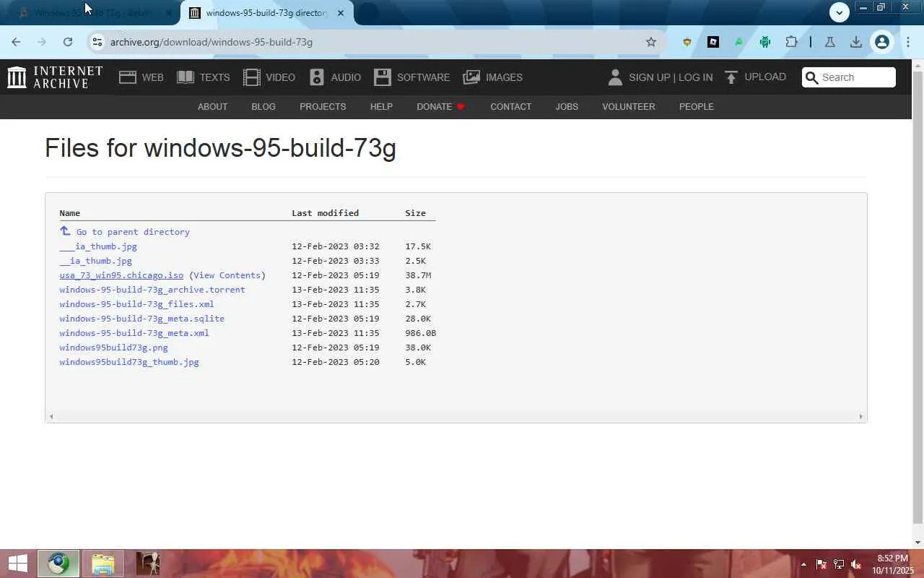Download windows-95-build-73g_archive.torrent
Screen dimensions: 924x578
click(152, 290)
